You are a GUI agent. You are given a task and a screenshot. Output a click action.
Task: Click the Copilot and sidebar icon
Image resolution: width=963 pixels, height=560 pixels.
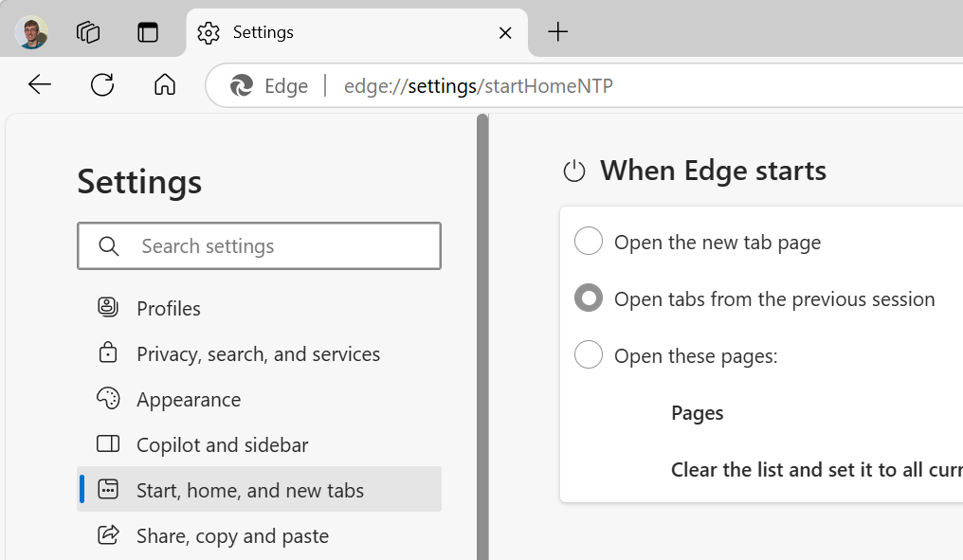point(108,444)
